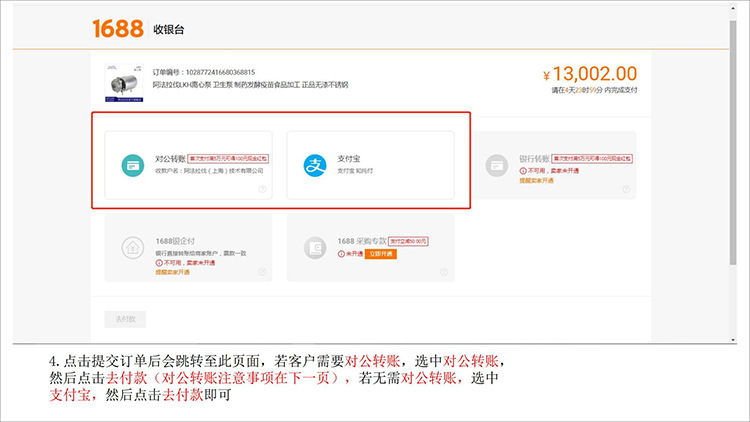Click the 1688 采购专款 wallet icon
The image size is (750, 422).
pos(315,248)
